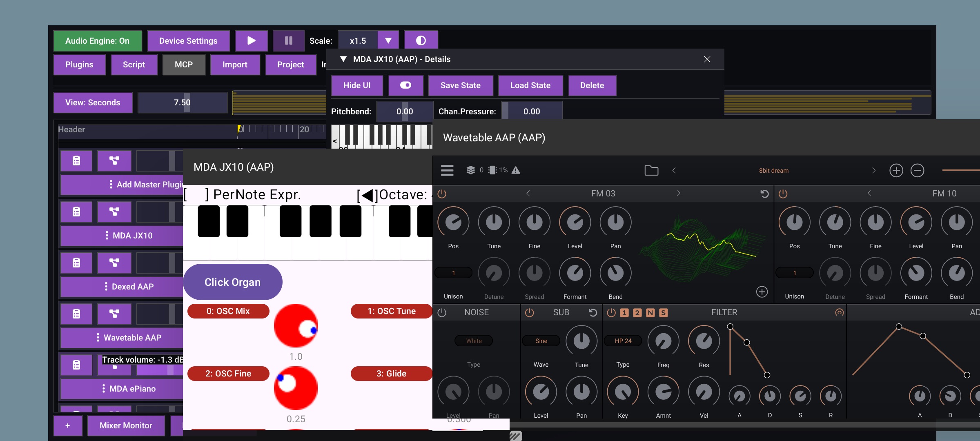Image resolution: width=980 pixels, height=441 pixels.
Task: Click the Pitchbend slider
Action: click(x=405, y=111)
